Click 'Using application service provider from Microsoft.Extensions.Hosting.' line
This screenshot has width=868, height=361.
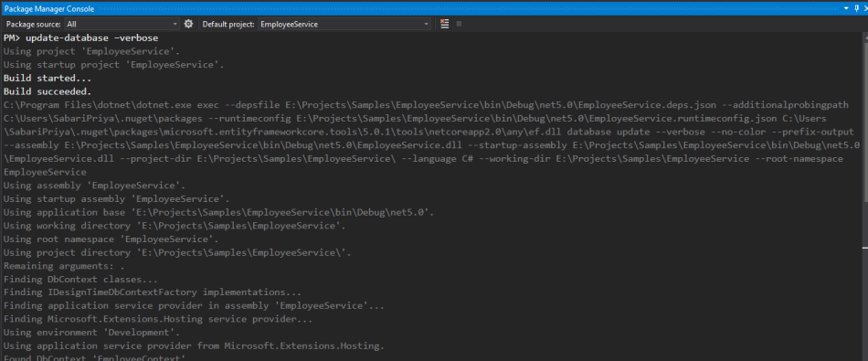194,346
